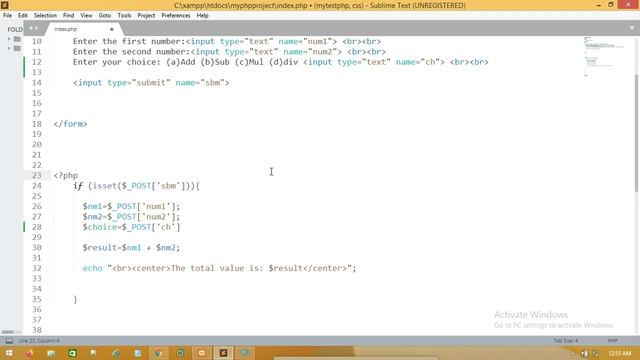Image resolution: width=640 pixels, height=360 pixels.
Task: Open the rightmost grey taskbar app icon
Action: click(x=244, y=353)
